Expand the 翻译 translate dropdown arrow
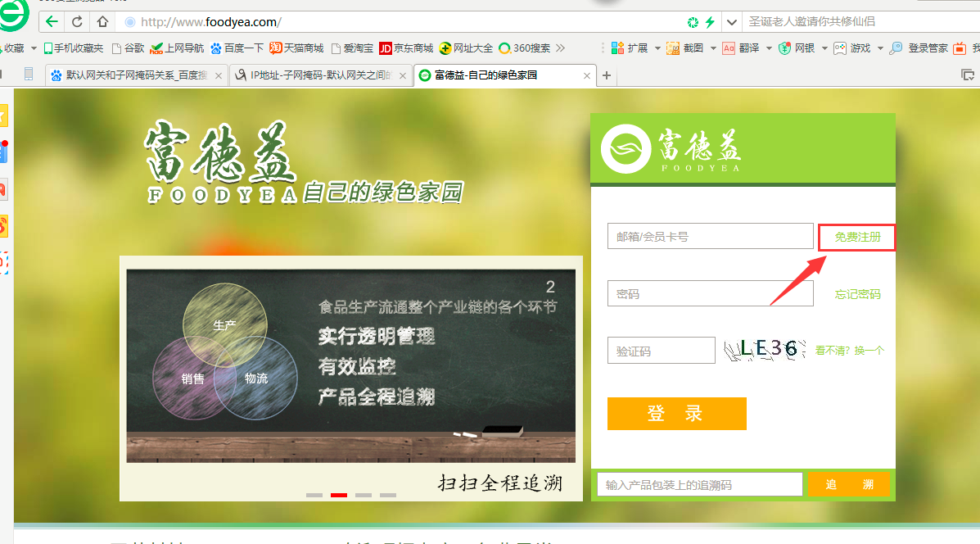The width and height of the screenshot is (980, 544). 769,48
